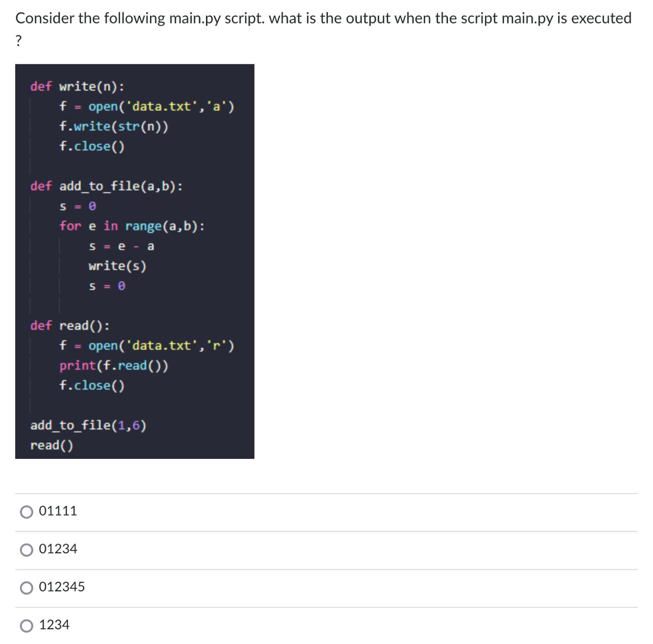This screenshot has height=644, width=653.
Task: Click the for e in range(a,b) line
Action: pos(132,226)
